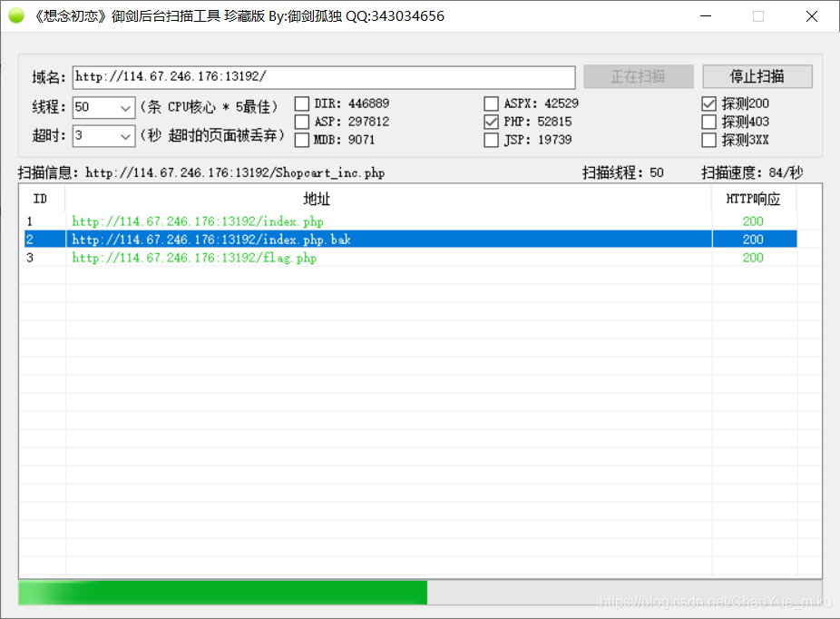Click the green app icon in title bar

(x=16, y=15)
